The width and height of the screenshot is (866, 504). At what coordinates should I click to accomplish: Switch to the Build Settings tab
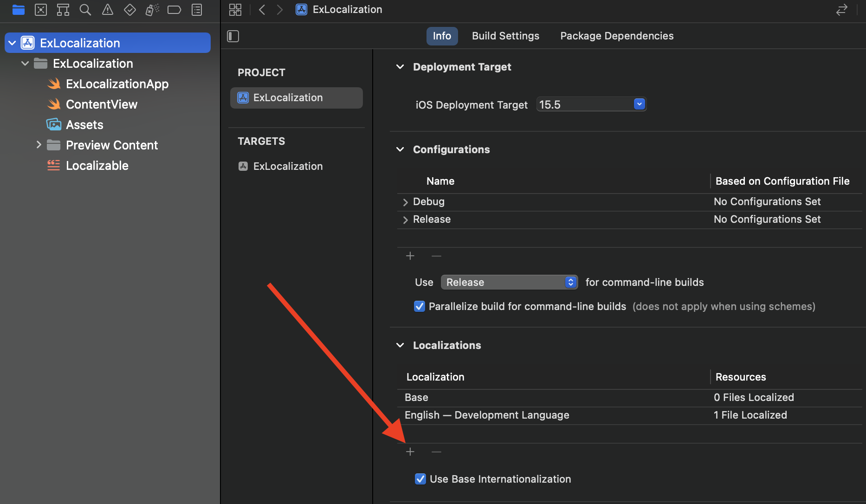505,36
